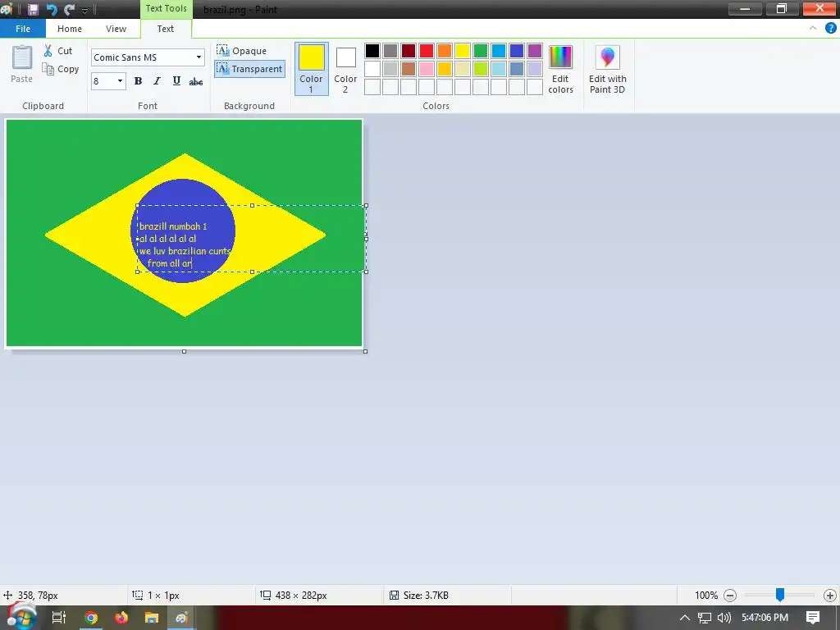
Task: Click the Paint taskbar icon
Action: tap(181, 618)
